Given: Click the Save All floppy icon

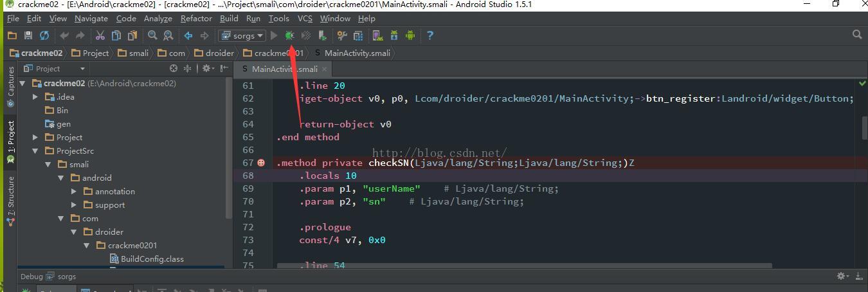Looking at the screenshot, I should [28, 35].
